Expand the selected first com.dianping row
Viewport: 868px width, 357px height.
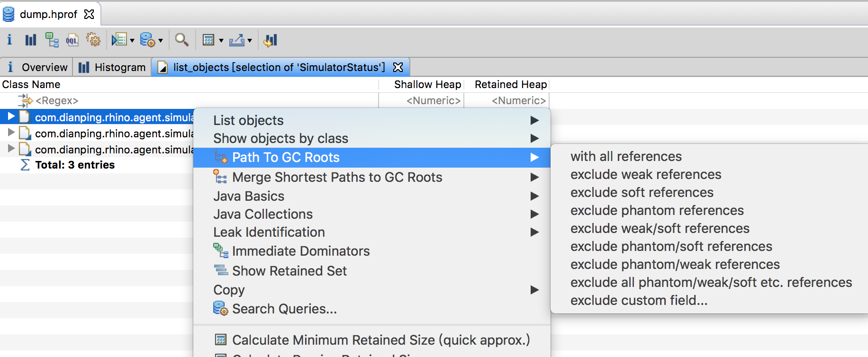tap(11, 116)
